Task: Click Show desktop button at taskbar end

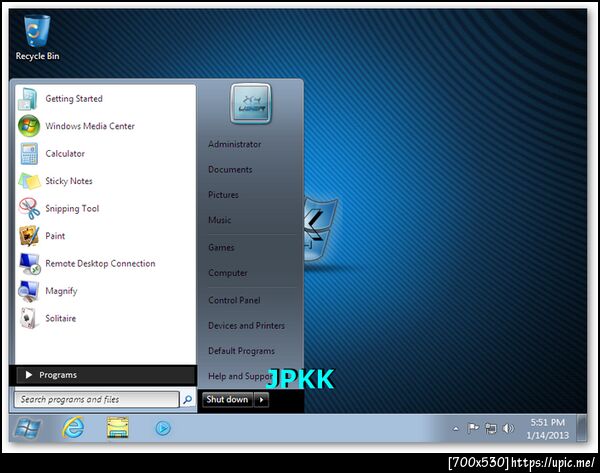Action: coord(582,428)
